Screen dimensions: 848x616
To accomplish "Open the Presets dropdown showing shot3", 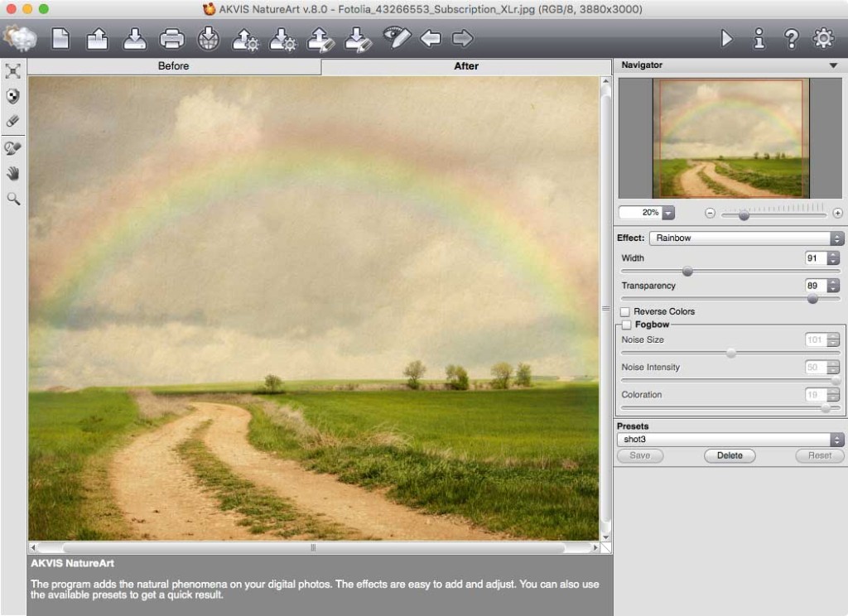I will point(730,440).
